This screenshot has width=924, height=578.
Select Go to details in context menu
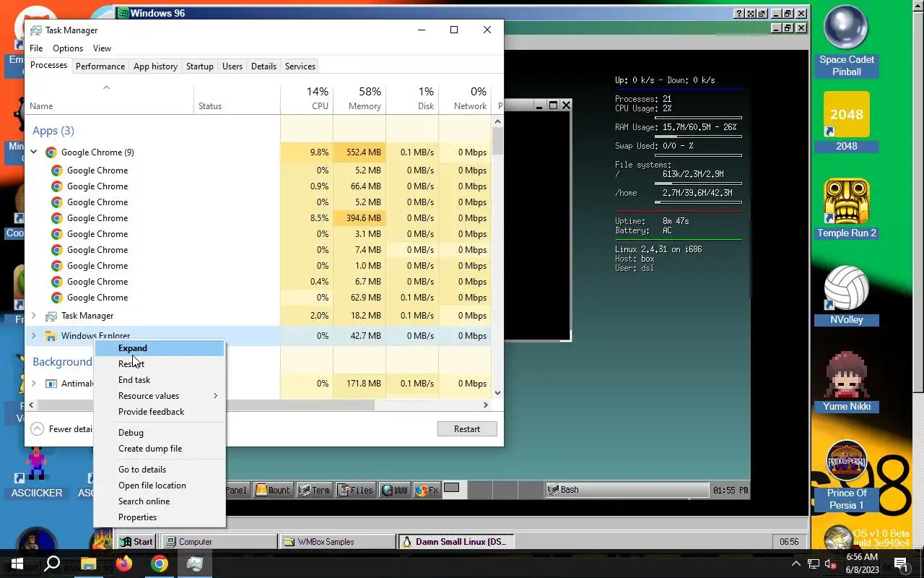tap(160, 470)
